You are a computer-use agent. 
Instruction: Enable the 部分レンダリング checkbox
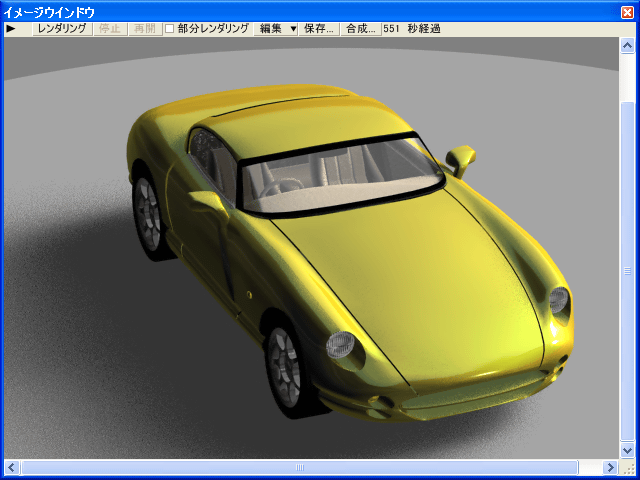click(169, 29)
